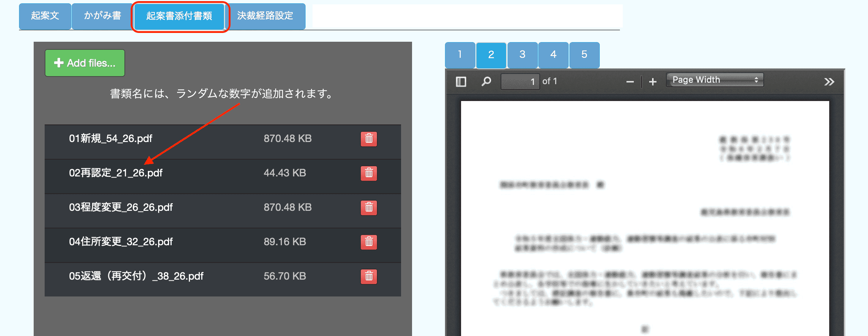Go to the 決裁経路設定 tab

[x=265, y=16]
